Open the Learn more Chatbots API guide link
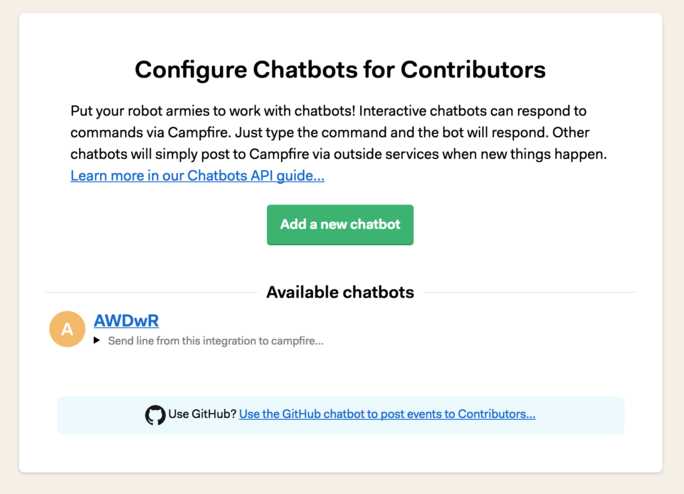The width and height of the screenshot is (684, 494). 198,175
